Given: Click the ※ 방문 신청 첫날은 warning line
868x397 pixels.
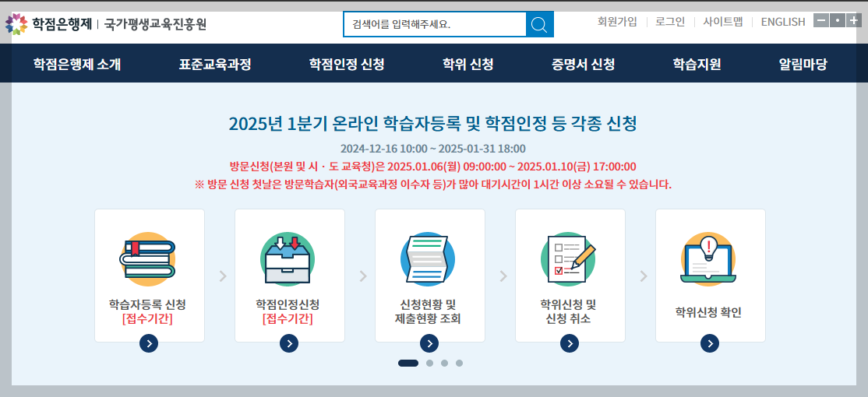Looking at the screenshot, I should tap(433, 184).
